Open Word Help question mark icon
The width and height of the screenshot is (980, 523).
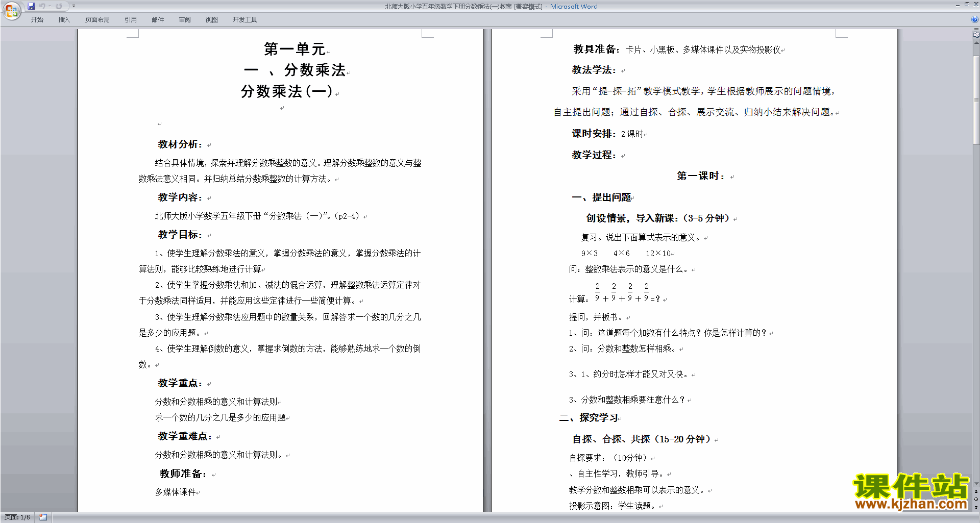[975, 19]
